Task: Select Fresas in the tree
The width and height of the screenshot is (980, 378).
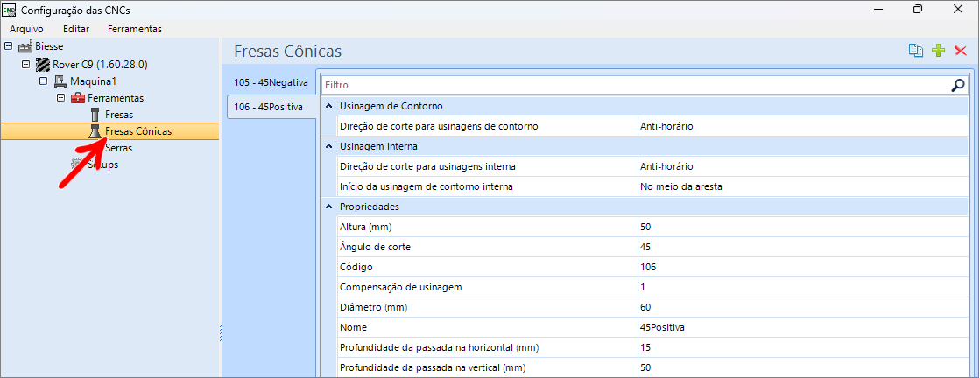Action: coord(119,115)
